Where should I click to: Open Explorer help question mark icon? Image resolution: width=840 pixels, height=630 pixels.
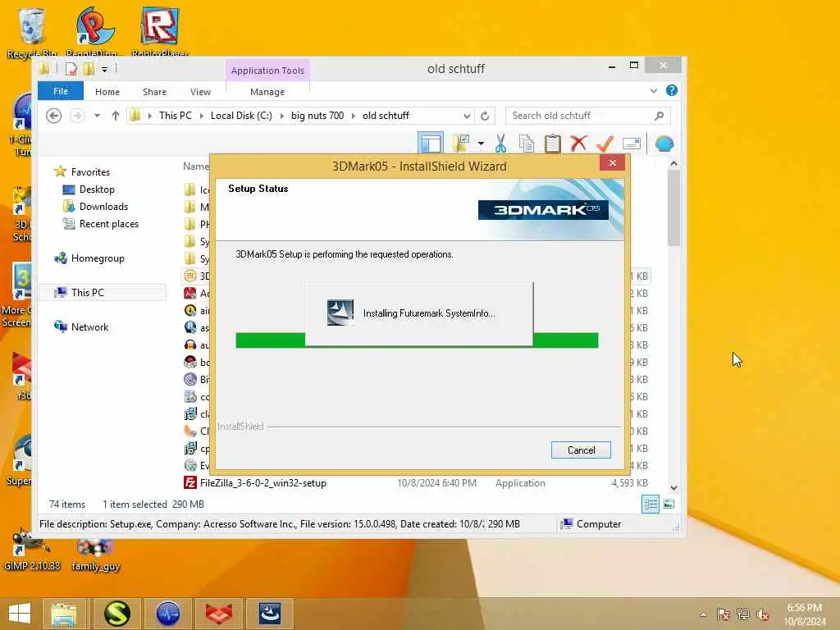point(671,90)
